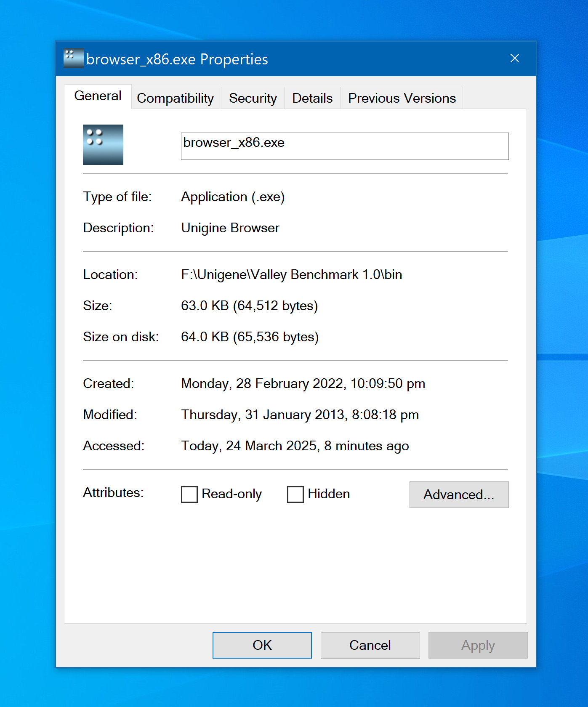Enable the Read-only attribute checkbox
The image size is (588, 707).
[189, 494]
